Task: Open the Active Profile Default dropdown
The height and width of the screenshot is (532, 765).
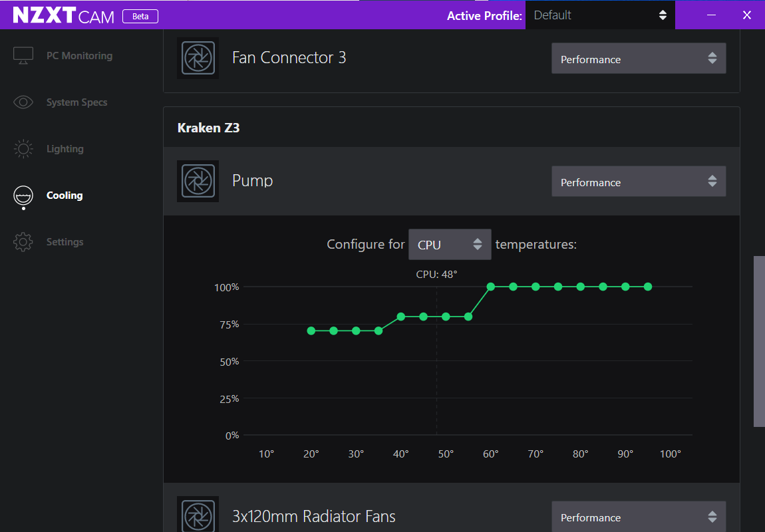Action: [600, 15]
